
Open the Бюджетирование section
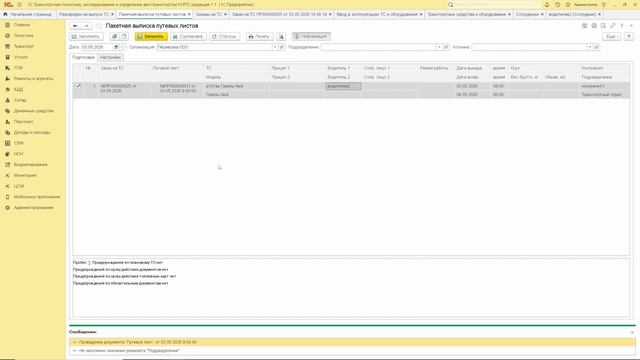(30, 164)
